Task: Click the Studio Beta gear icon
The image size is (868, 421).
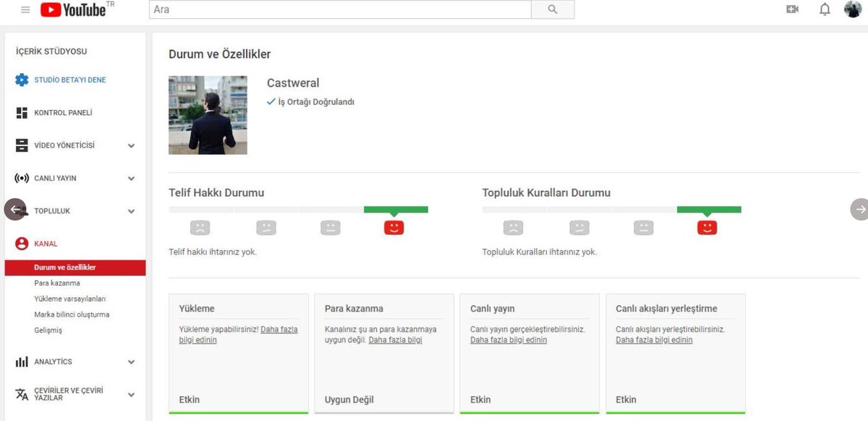Action: (22, 80)
